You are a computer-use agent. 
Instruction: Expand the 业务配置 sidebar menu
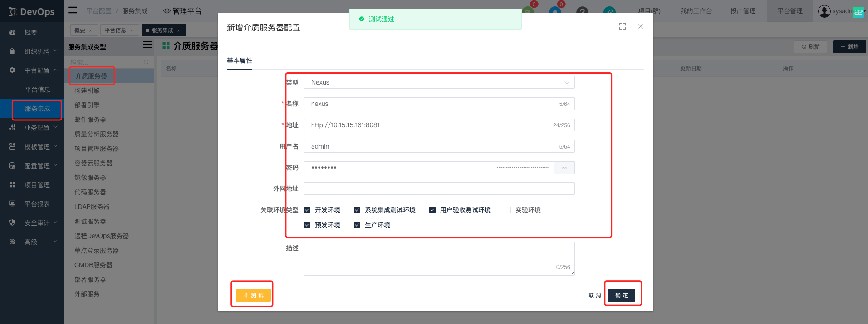55,127
